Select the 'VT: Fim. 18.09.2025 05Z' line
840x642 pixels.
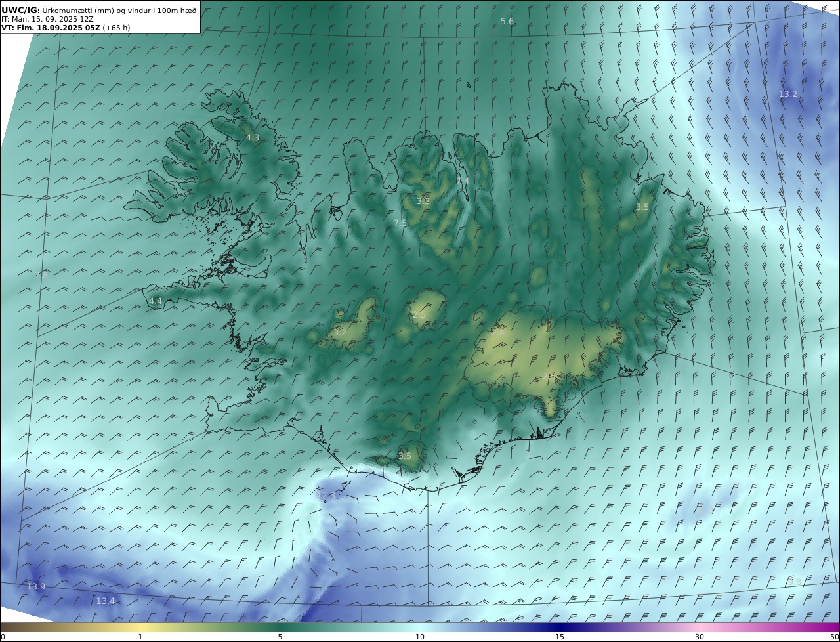51,28
